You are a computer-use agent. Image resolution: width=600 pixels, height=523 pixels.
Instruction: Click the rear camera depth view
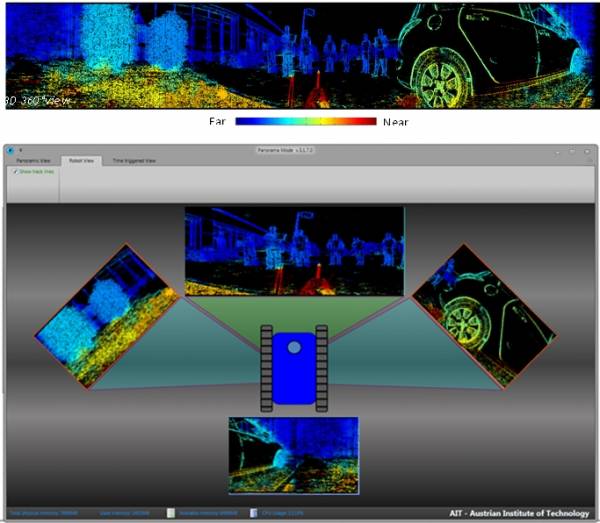(293, 455)
